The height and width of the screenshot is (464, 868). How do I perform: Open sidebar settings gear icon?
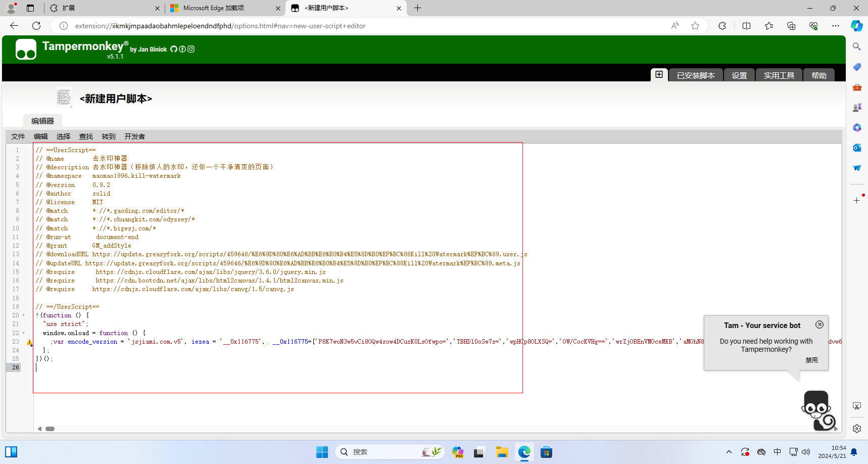(857, 429)
